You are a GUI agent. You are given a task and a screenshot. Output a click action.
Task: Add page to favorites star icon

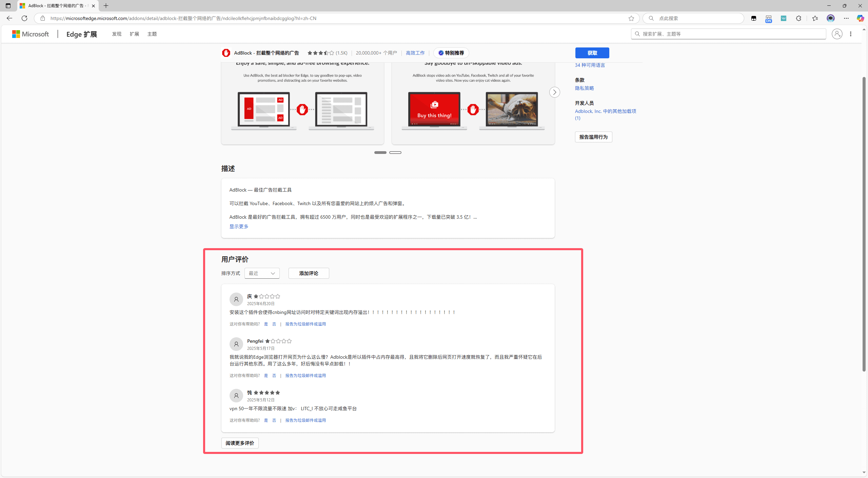pyautogui.click(x=631, y=18)
